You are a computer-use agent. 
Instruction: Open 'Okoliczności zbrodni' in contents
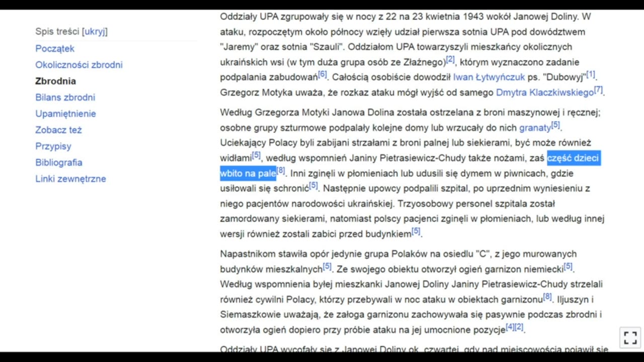pos(79,65)
